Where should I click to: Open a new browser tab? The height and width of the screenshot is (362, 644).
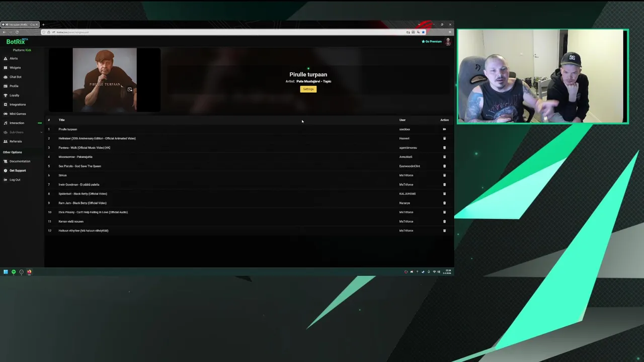coord(43,25)
